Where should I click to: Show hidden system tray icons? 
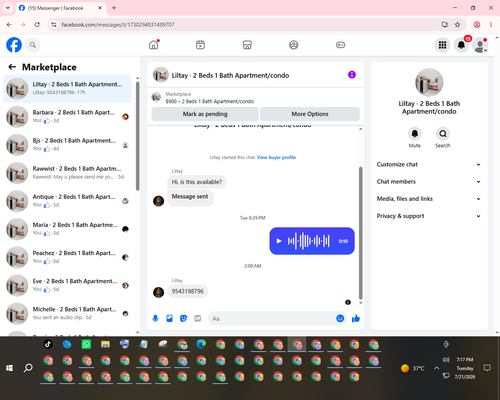tap(436, 368)
